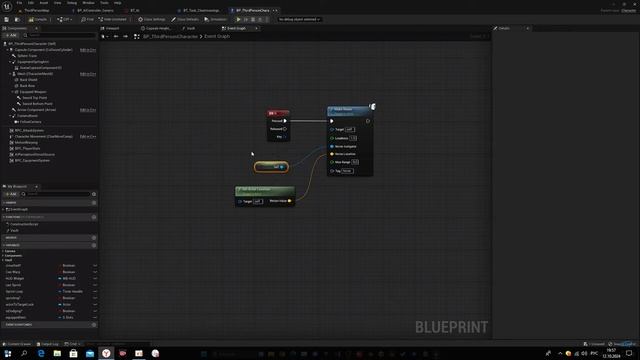Start Play in editor
Image resolution: width=640 pixels, height=360 pixels.
click(239, 19)
